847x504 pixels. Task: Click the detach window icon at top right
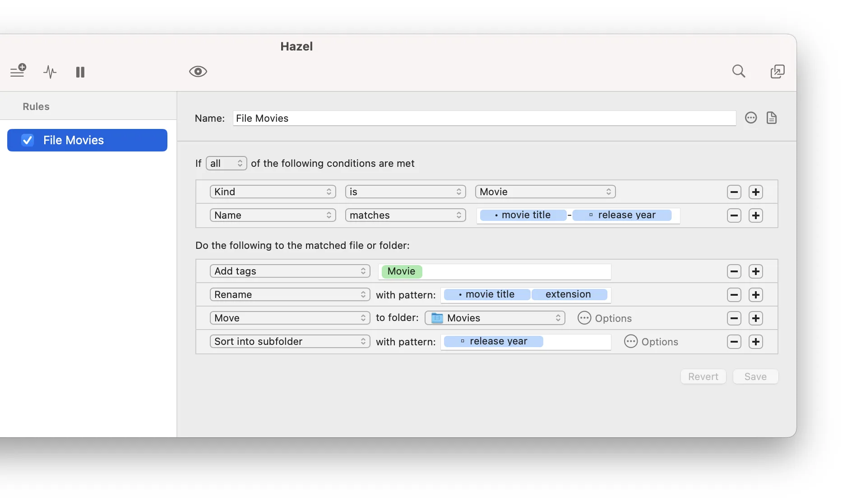[x=777, y=71]
